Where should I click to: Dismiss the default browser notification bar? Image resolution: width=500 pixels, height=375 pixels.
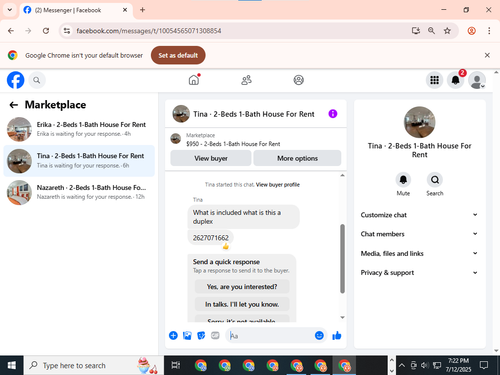tap(487, 55)
